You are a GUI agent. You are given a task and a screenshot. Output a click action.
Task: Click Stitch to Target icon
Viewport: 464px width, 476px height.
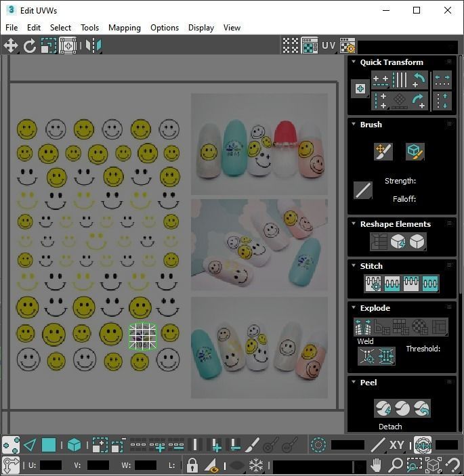tap(373, 284)
